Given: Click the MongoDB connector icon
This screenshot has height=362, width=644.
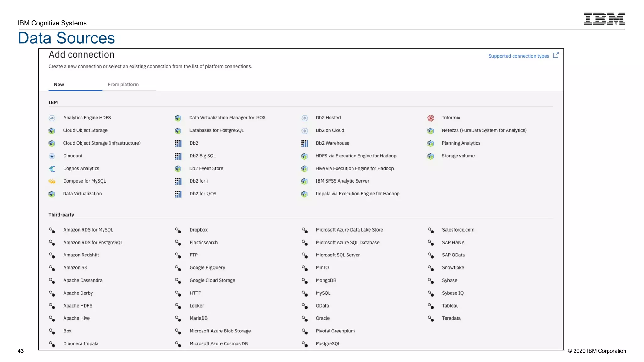Looking at the screenshot, I should (304, 281).
